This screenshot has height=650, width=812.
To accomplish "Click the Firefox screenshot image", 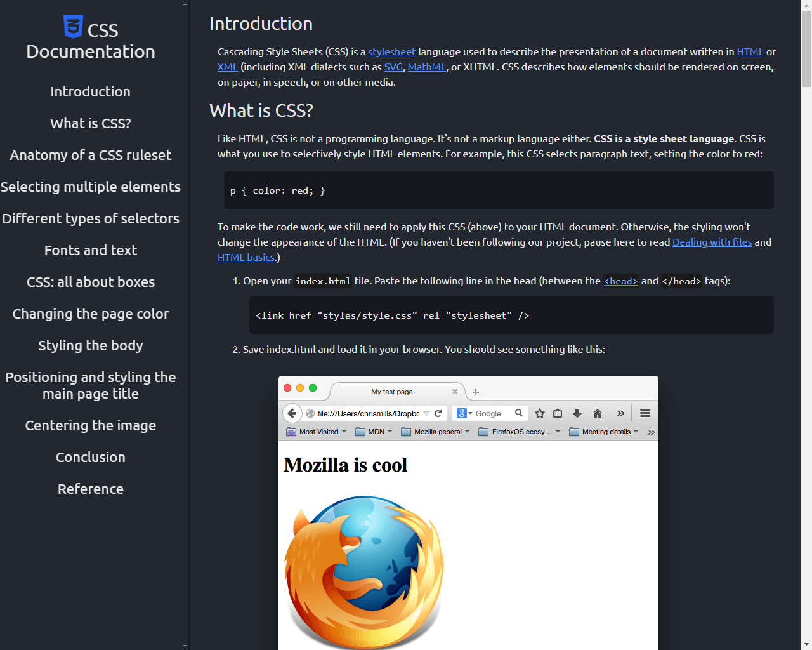I will [468, 513].
